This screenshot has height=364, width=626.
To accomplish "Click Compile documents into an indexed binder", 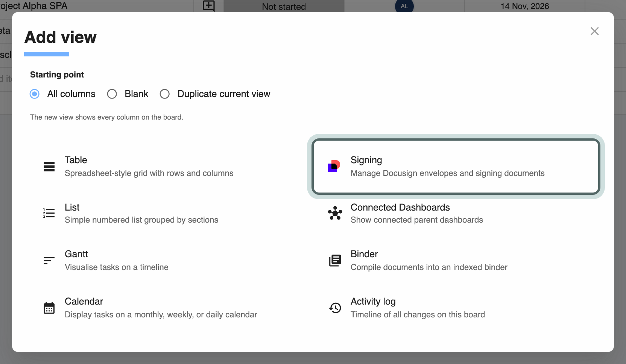I will (429, 267).
